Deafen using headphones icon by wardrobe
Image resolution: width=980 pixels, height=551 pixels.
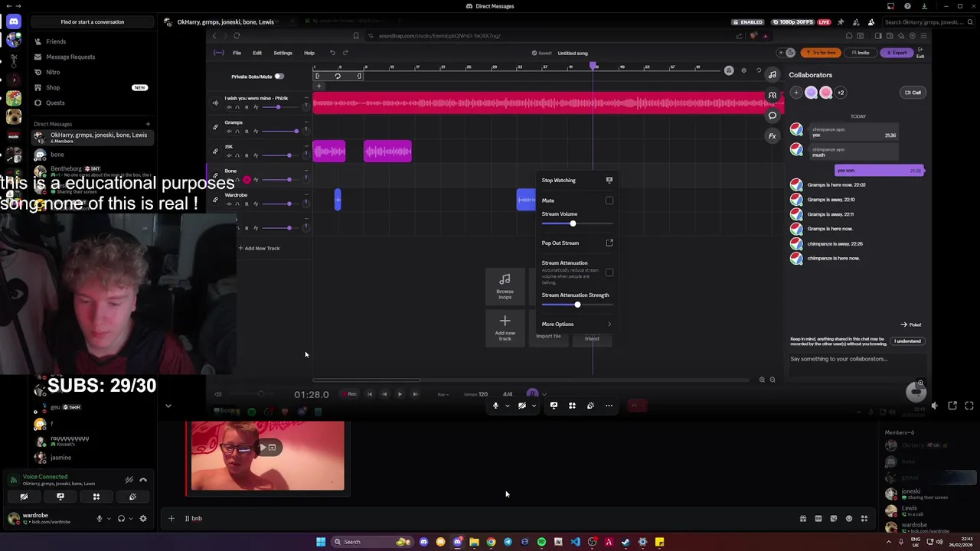tap(121, 519)
